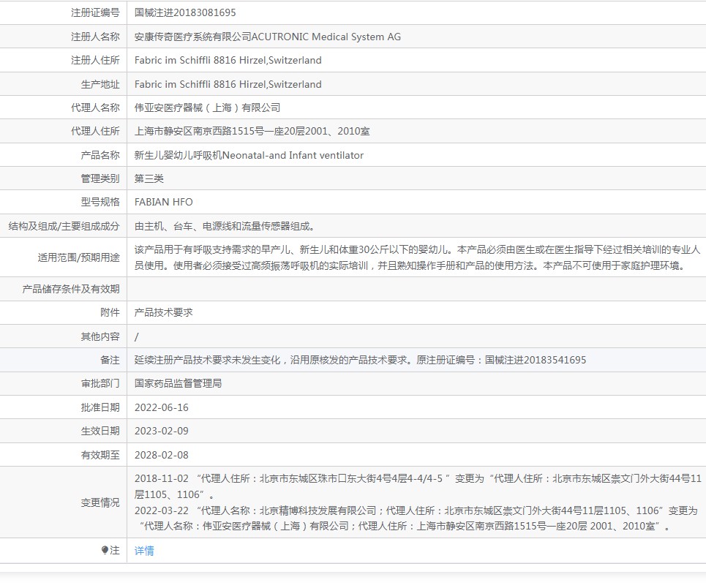Click the 注册人住所 label

[x=95, y=60]
